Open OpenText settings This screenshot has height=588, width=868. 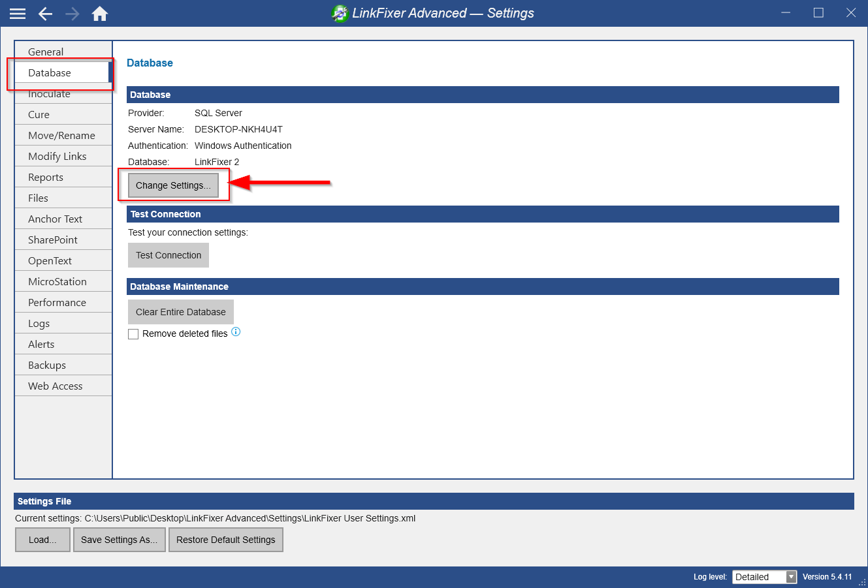point(63,260)
